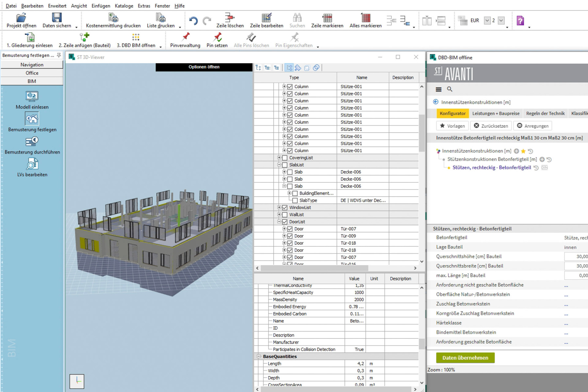Click the Zeile löschen toolbar icon
Screen dimensions: 588x392
click(230, 18)
